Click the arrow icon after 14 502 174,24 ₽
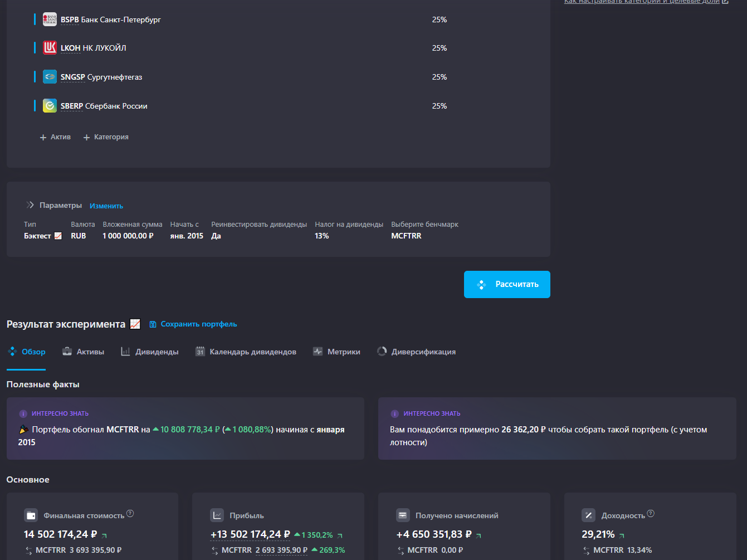The width and height of the screenshot is (747, 560). [x=104, y=535]
